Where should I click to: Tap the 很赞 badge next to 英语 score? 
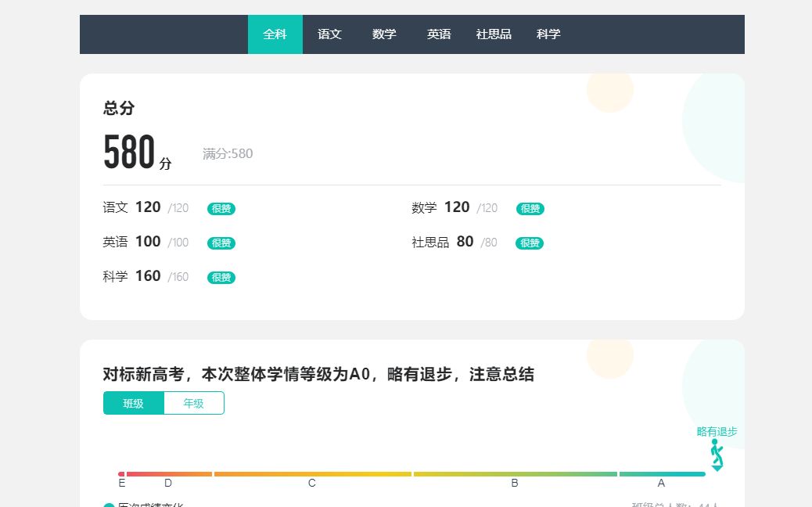click(x=221, y=243)
